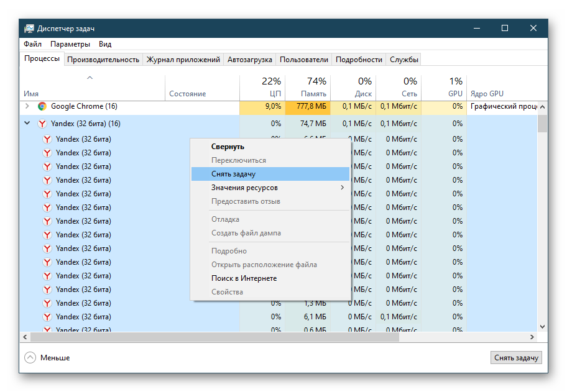Go to the Службы tab
This screenshot has height=392, width=567.
[404, 60]
